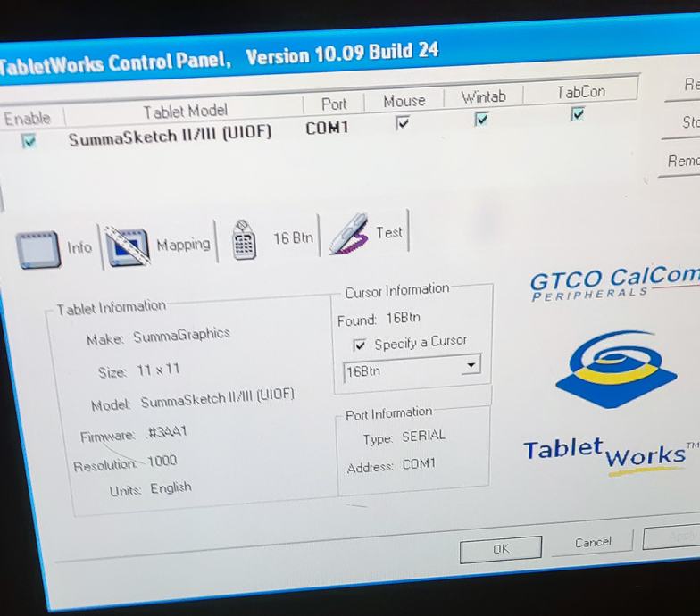This screenshot has height=616, width=700.
Task: Click the Address value COM1
Action: [x=419, y=464]
